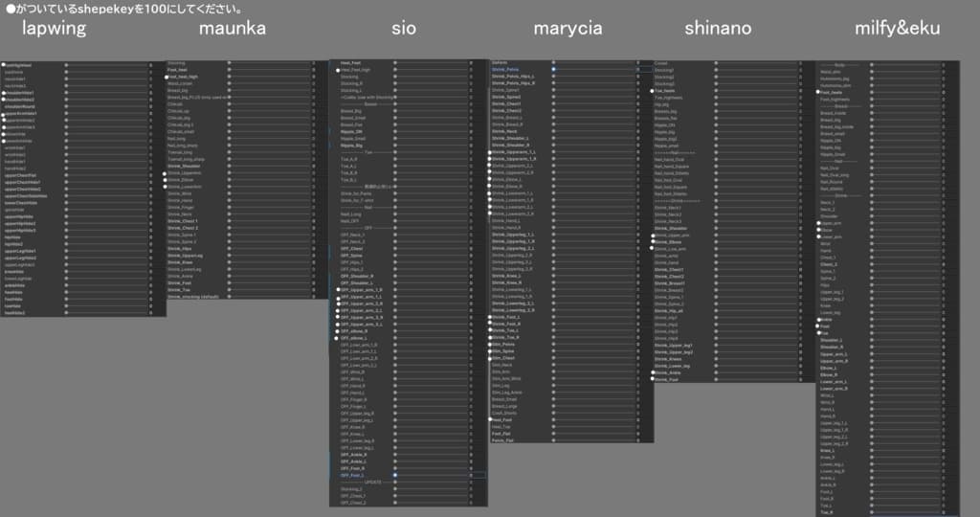Click the Shrink_Pelvis slider handle under marycia
The height and width of the screenshot is (517, 980).
(x=554, y=69)
